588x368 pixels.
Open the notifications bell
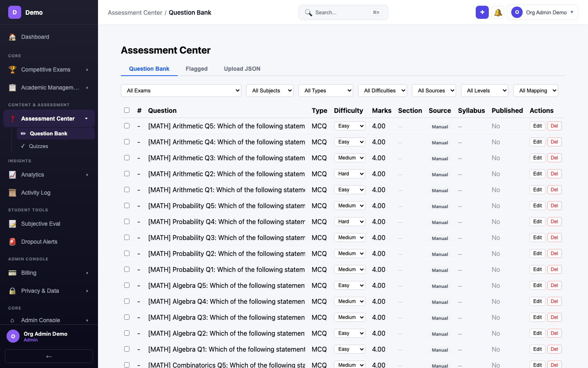tap(498, 12)
